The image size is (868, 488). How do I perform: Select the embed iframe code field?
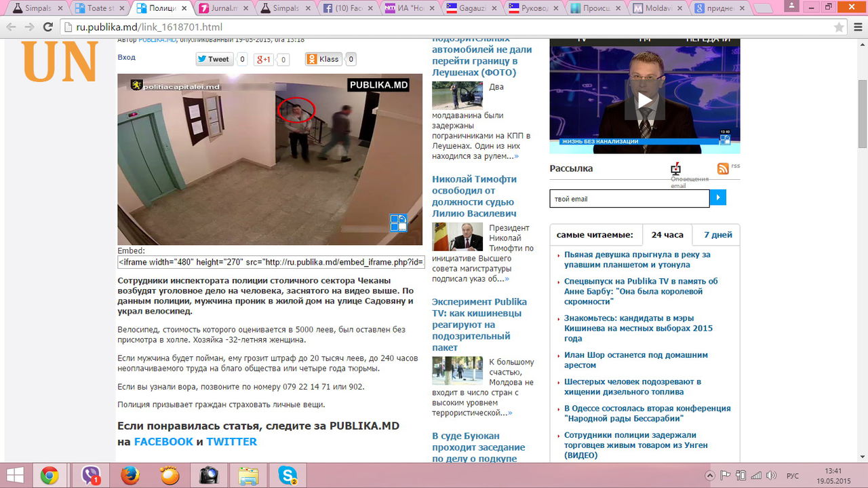[x=271, y=262]
